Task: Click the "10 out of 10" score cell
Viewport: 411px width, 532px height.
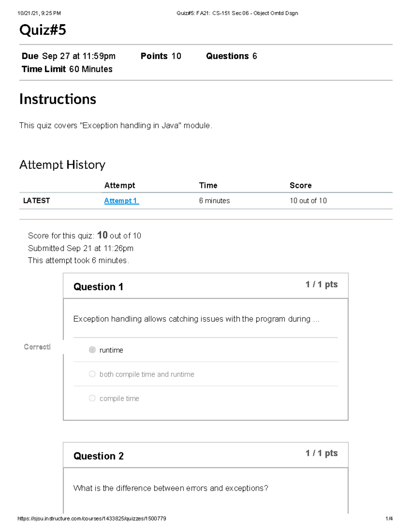Action: 308,201
